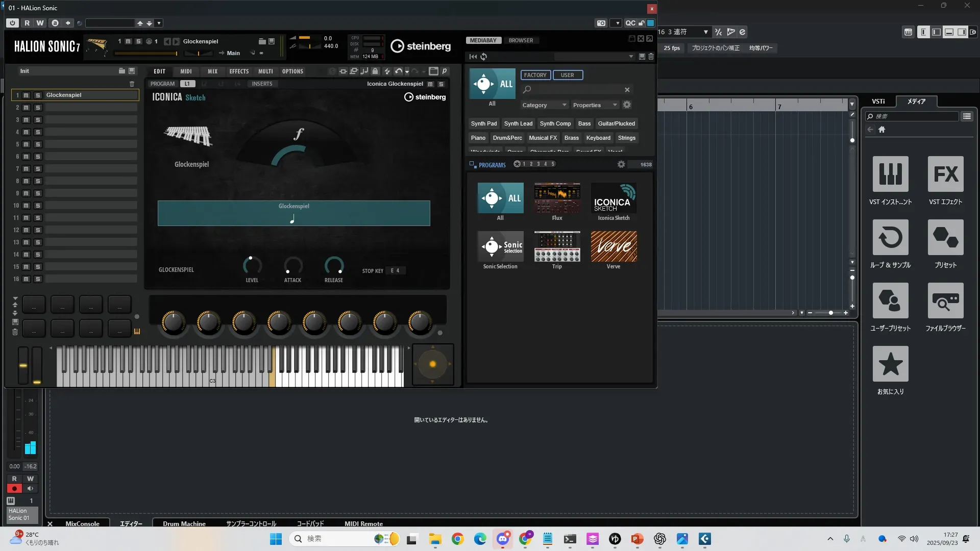Click the File Browser tile

pos(945,301)
